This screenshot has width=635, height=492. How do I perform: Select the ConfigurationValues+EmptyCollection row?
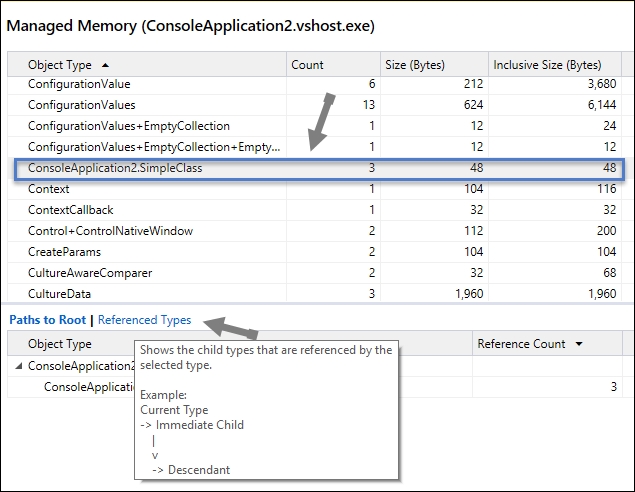click(x=314, y=126)
